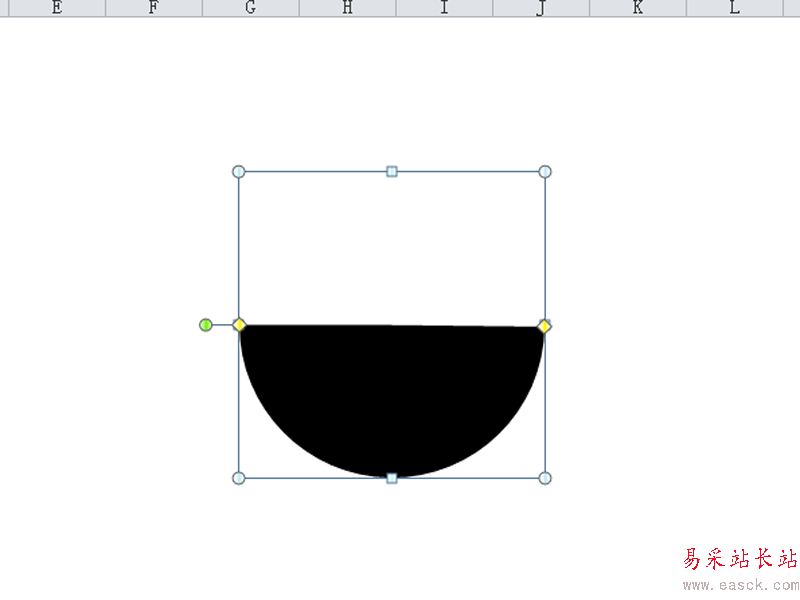Select column I header

click(x=444, y=8)
